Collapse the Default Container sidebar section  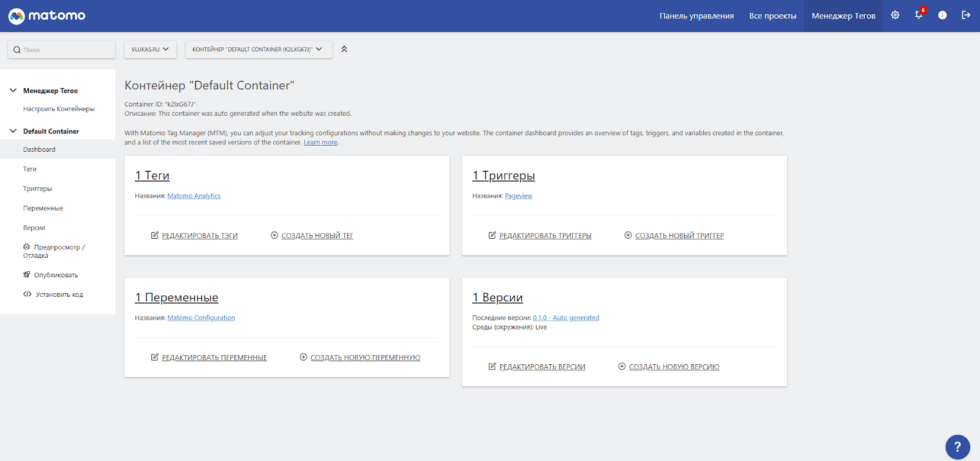(13, 131)
